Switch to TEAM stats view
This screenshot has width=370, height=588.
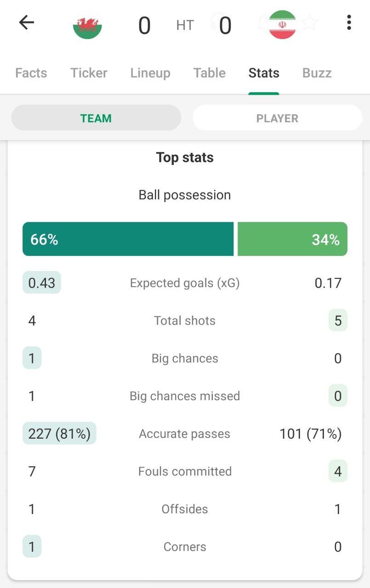point(96,118)
